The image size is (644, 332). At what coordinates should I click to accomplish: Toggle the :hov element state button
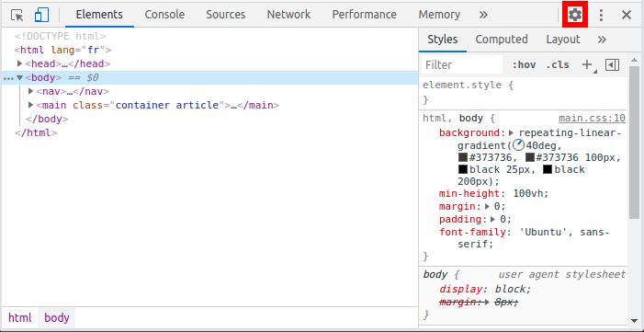pos(524,65)
